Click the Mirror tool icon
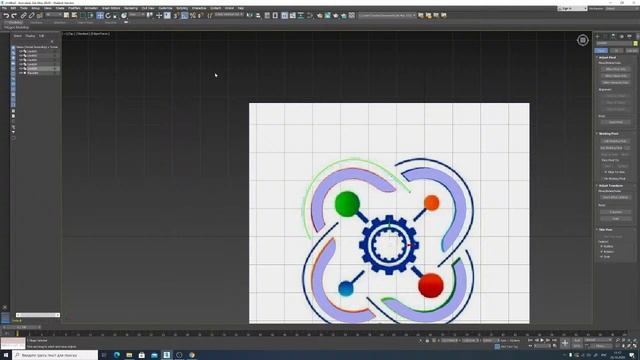The width and height of the screenshot is (640, 360). pos(249,16)
